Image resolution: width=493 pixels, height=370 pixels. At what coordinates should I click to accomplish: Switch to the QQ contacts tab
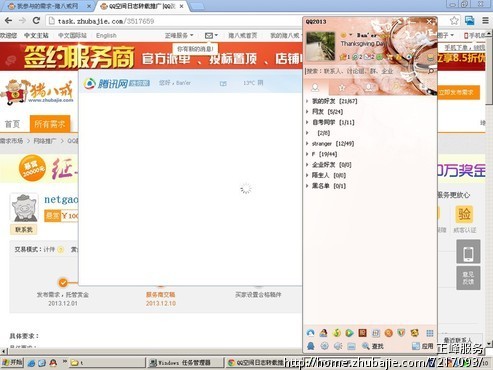pyautogui.click(x=315, y=88)
